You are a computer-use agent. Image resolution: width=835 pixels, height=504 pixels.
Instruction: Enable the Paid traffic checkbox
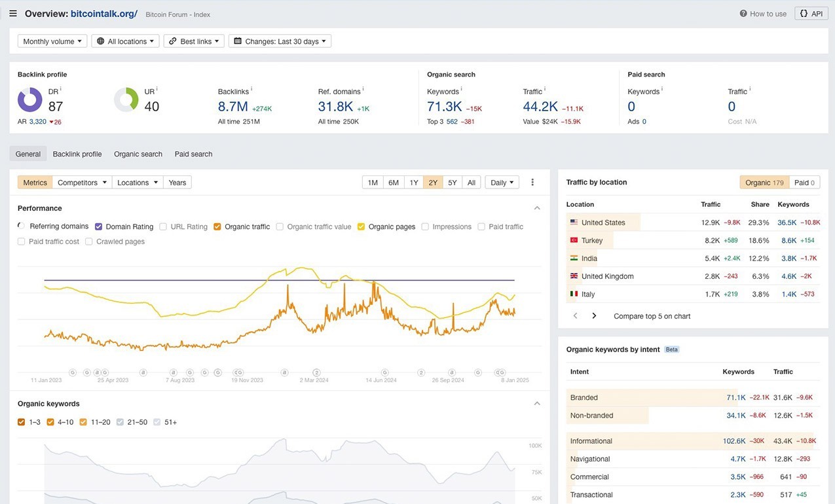click(x=481, y=226)
